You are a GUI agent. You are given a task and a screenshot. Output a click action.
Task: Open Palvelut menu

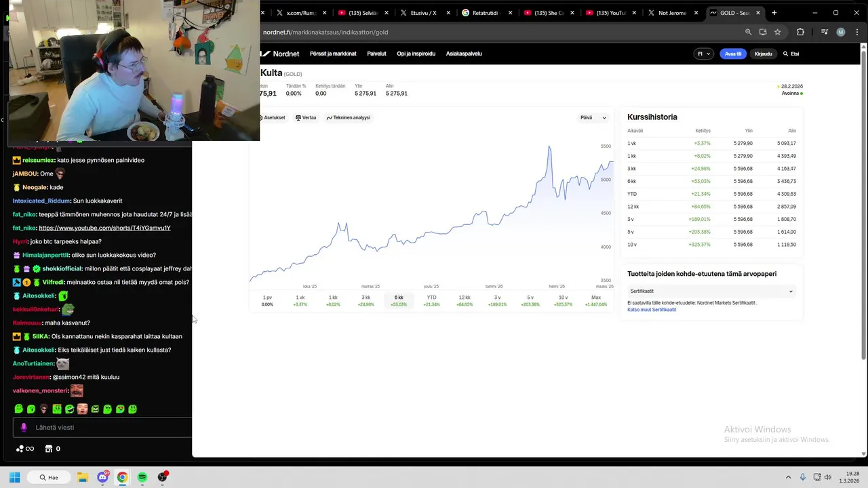pos(376,54)
